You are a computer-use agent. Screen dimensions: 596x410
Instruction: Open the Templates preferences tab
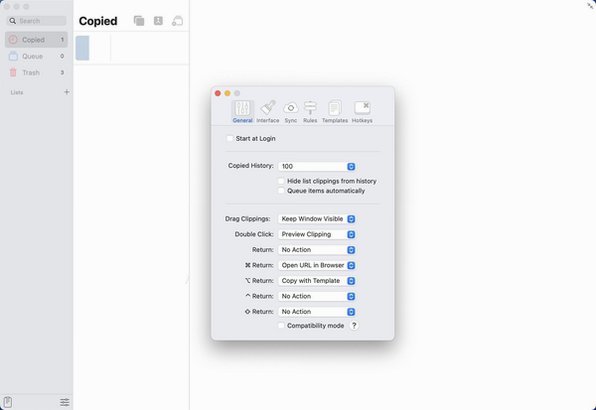[x=334, y=112]
